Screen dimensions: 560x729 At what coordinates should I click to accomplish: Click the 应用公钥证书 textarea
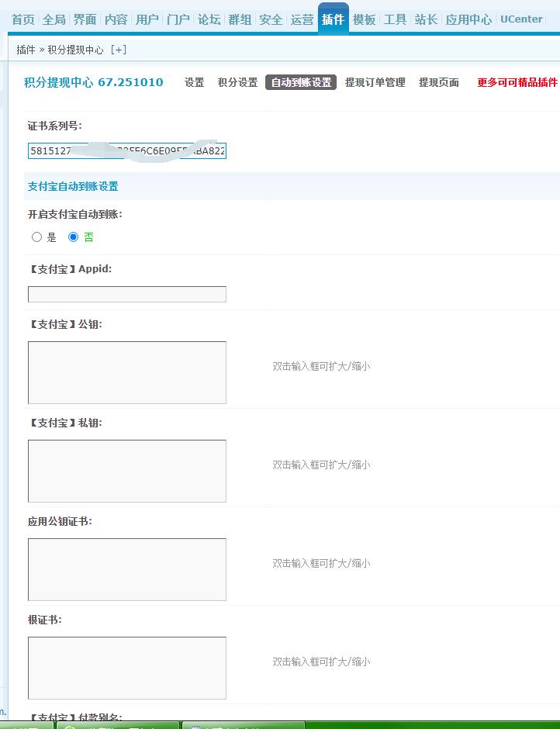(126, 569)
